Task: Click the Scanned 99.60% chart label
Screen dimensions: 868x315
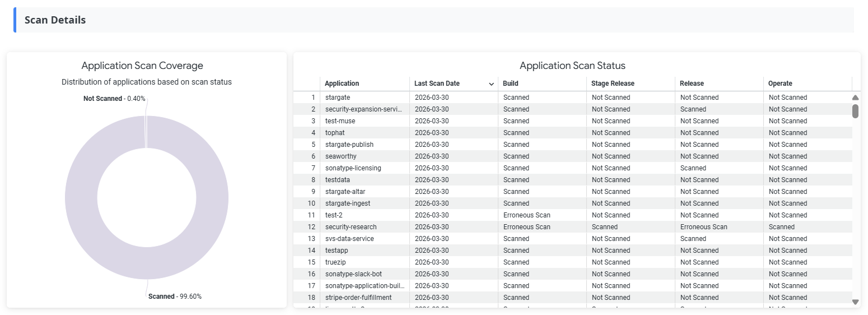Action: click(x=175, y=297)
